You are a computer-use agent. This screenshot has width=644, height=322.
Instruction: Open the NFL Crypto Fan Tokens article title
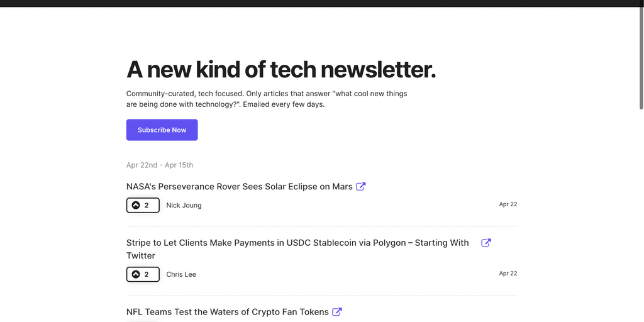click(227, 312)
